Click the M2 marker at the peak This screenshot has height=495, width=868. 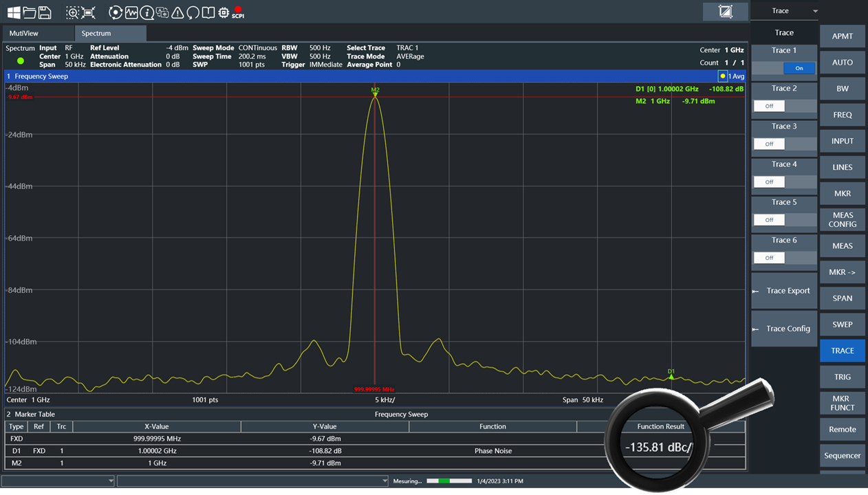click(375, 91)
